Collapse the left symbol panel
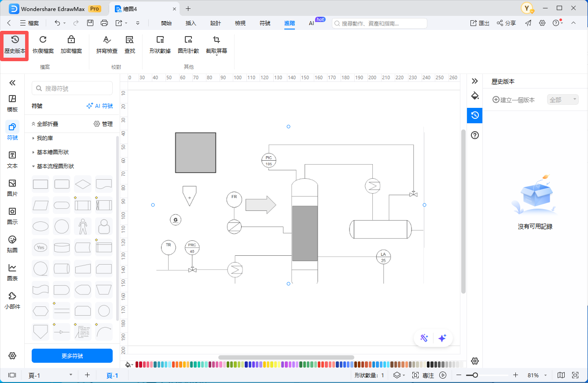This screenshot has width=588, height=383. [12, 83]
